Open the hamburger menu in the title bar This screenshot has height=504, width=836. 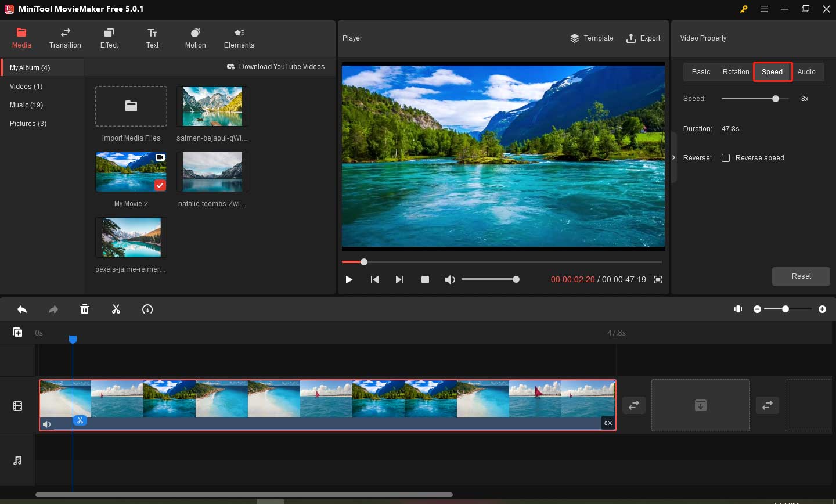click(764, 9)
